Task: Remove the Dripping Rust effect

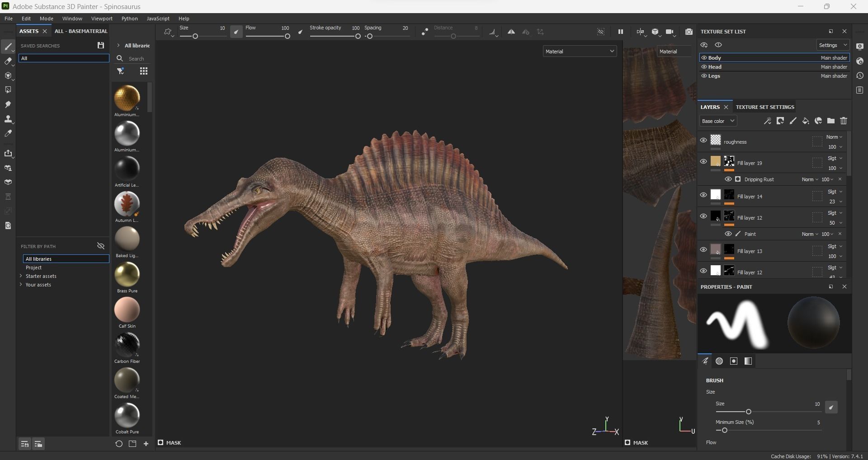Action: coord(840,179)
